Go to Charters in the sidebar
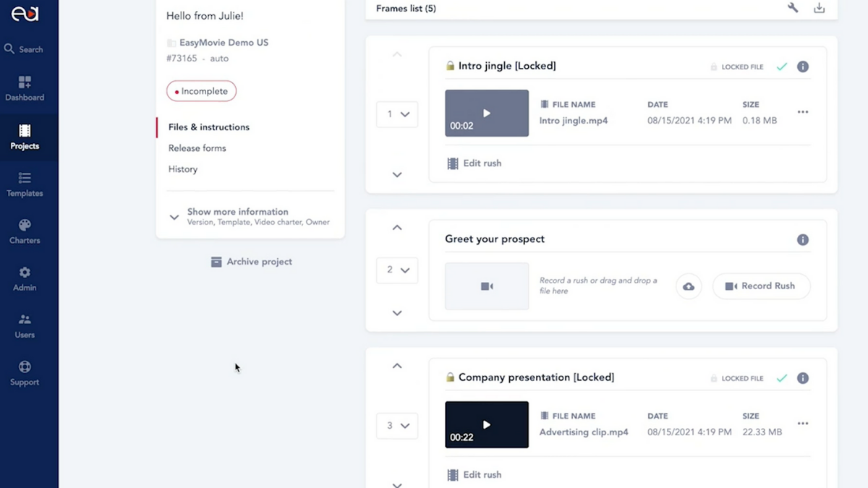 pyautogui.click(x=25, y=231)
